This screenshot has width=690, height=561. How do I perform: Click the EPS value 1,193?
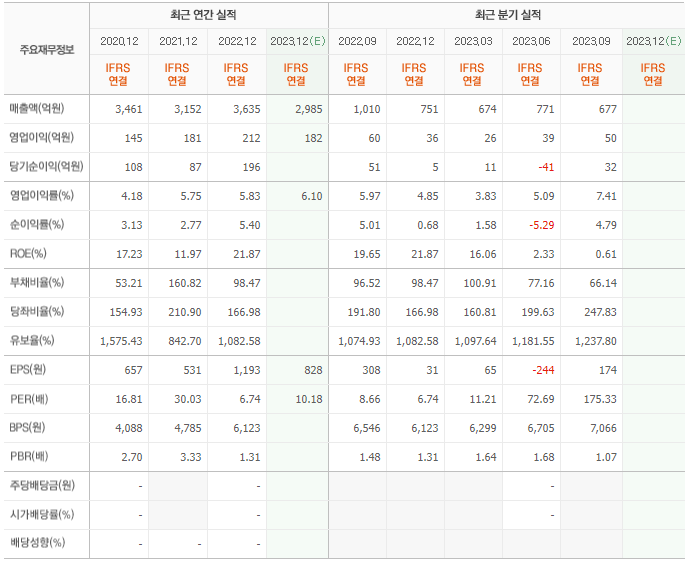(x=247, y=370)
